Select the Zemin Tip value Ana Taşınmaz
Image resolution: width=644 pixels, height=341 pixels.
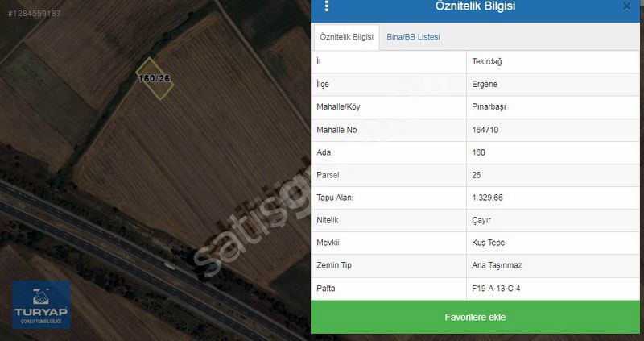(497, 266)
